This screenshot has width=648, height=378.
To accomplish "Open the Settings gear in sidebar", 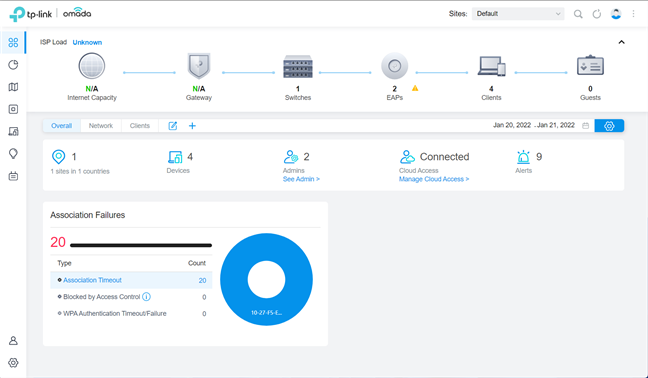I will click(13, 363).
